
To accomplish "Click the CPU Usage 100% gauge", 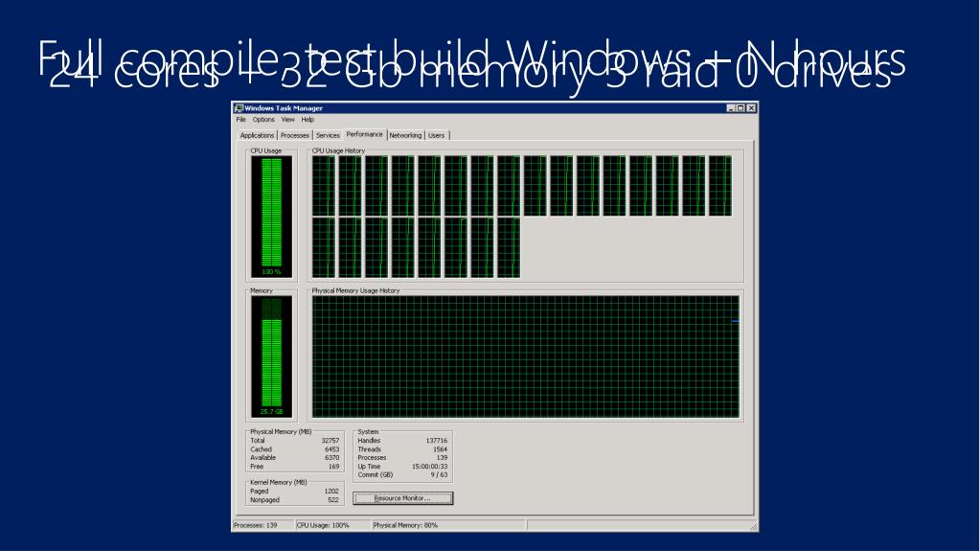I will tap(271, 217).
